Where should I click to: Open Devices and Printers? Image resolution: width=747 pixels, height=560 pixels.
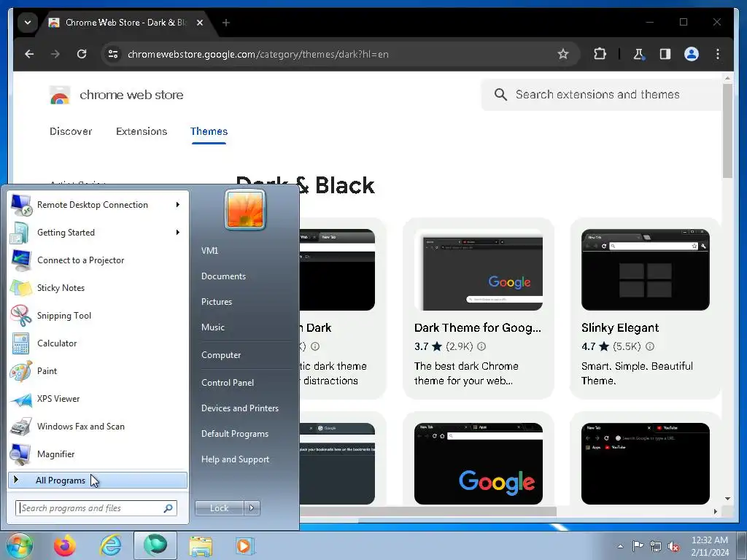[x=240, y=408]
